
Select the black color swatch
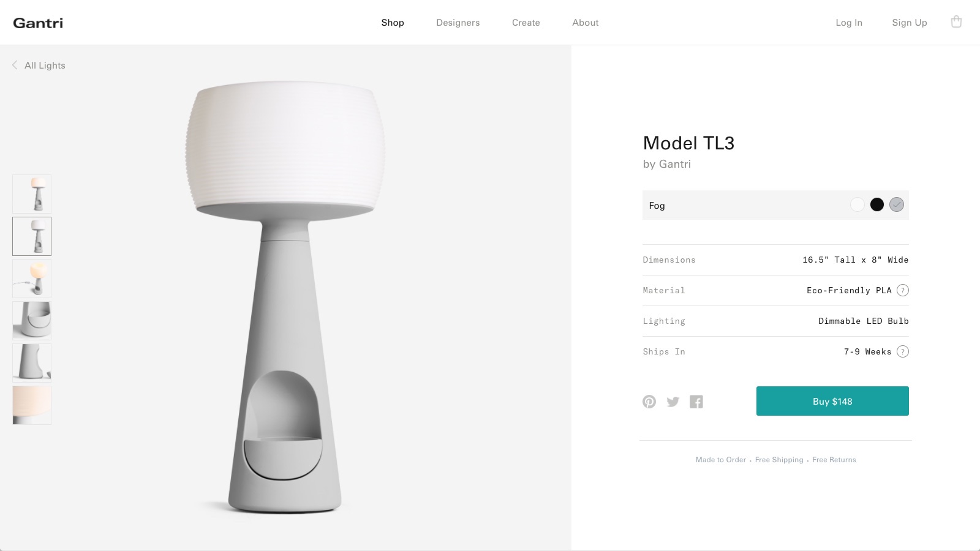coord(877,204)
